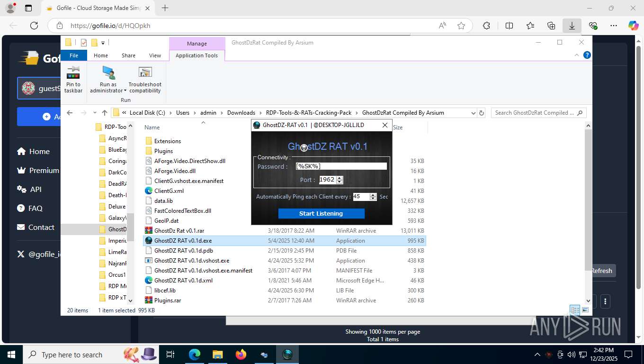This screenshot has height=364, width=644.
Task: Open Edge extensions puzzle icon
Action: (x=486, y=26)
